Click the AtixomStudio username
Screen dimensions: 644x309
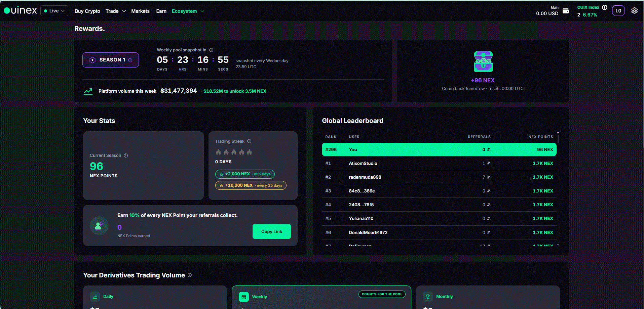(363, 163)
